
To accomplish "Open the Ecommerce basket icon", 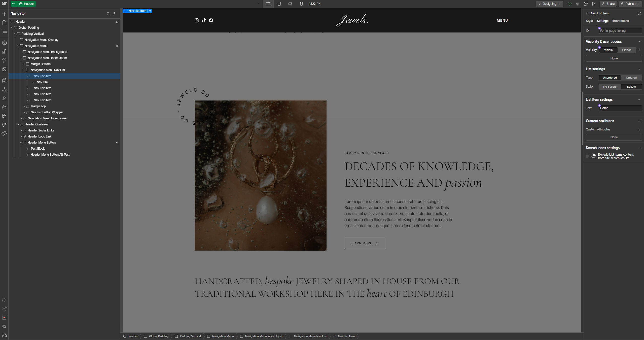I will [x=4, y=107].
